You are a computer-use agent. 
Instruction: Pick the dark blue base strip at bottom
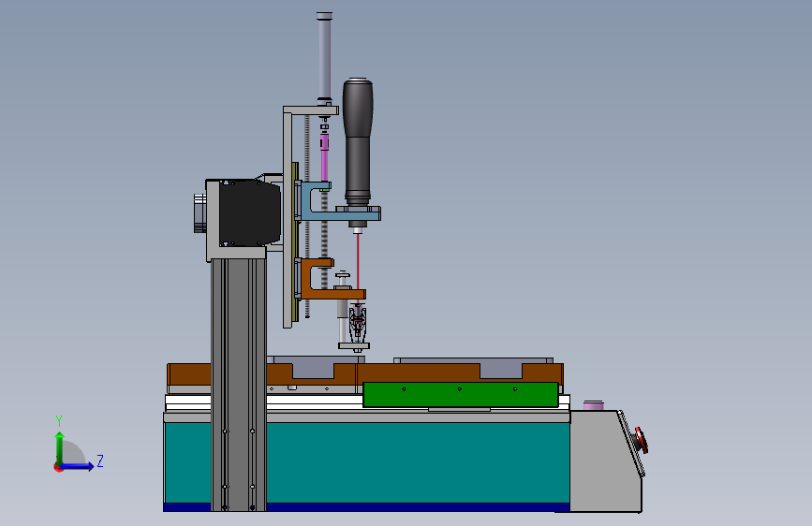[366, 507]
